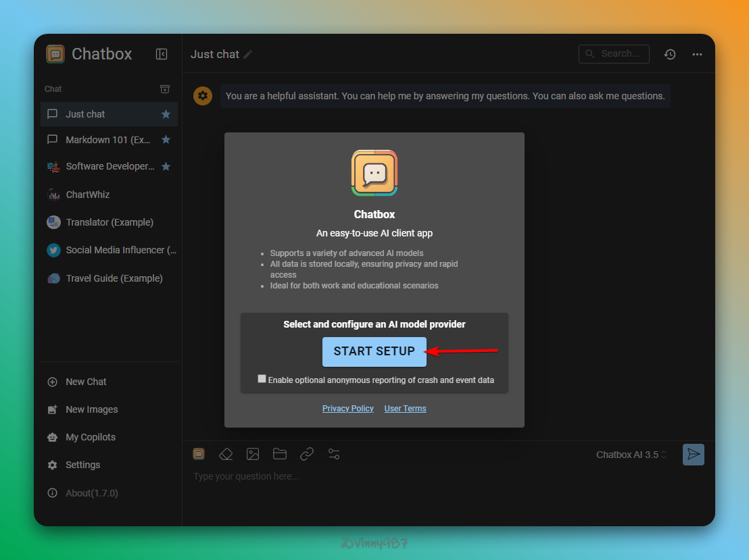Unstar the Markdown 101 chat
Screen dimensions: 749x560
(166, 140)
